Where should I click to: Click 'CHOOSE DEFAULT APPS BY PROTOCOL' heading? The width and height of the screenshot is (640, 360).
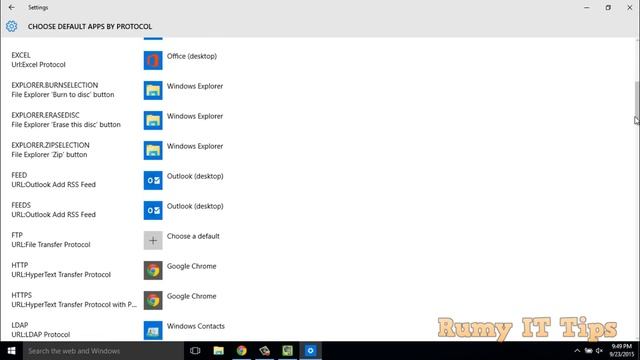coord(90,27)
